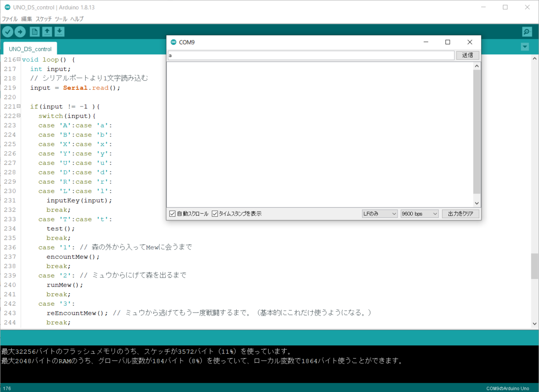Click the code editor scroll down arrow

[x=535, y=324]
